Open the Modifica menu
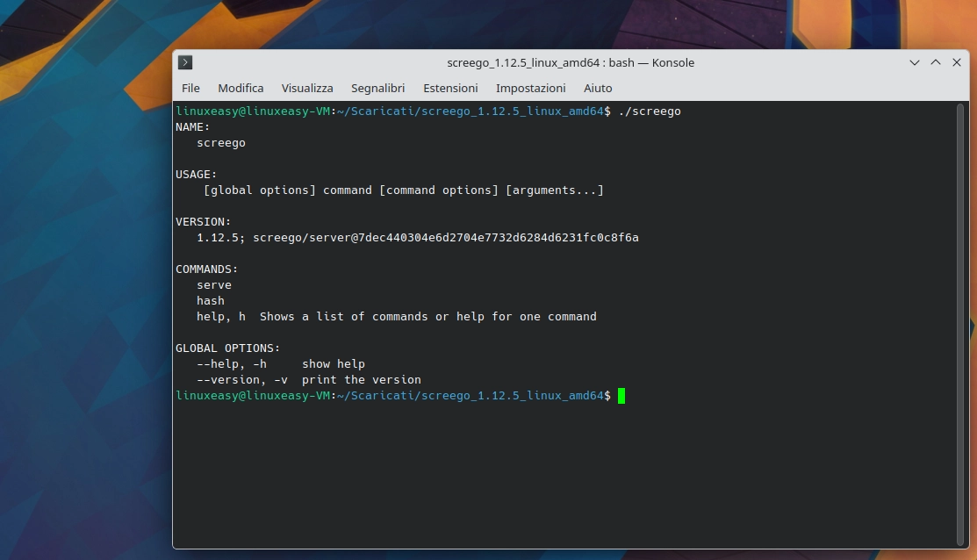This screenshot has height=560, width=977. 241,88
